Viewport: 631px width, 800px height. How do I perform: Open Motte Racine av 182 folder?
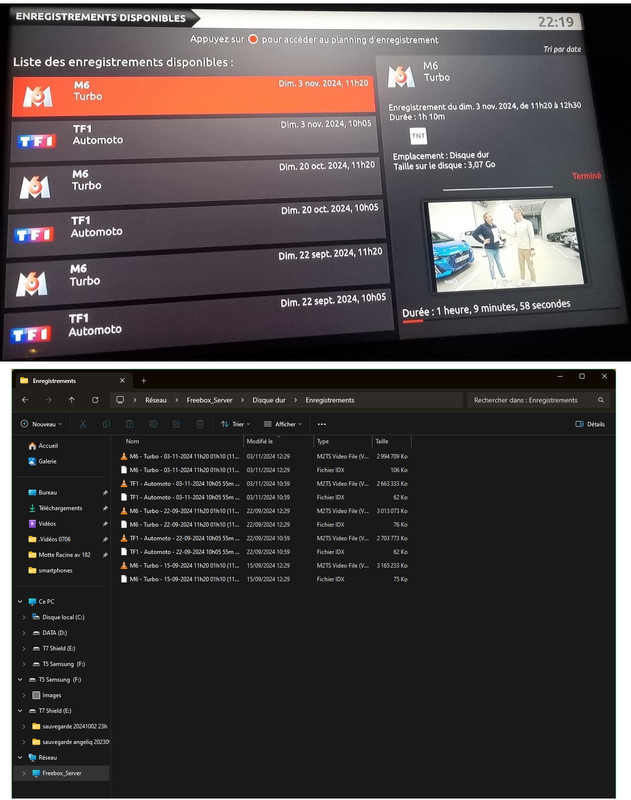(x=59, y=555)
